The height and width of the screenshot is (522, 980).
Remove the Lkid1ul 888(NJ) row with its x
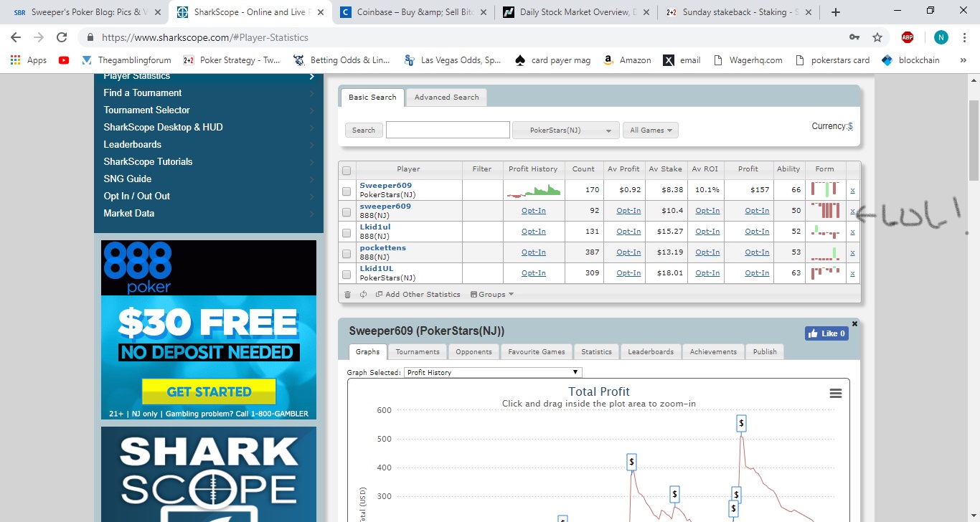click(x=852, y=232)
